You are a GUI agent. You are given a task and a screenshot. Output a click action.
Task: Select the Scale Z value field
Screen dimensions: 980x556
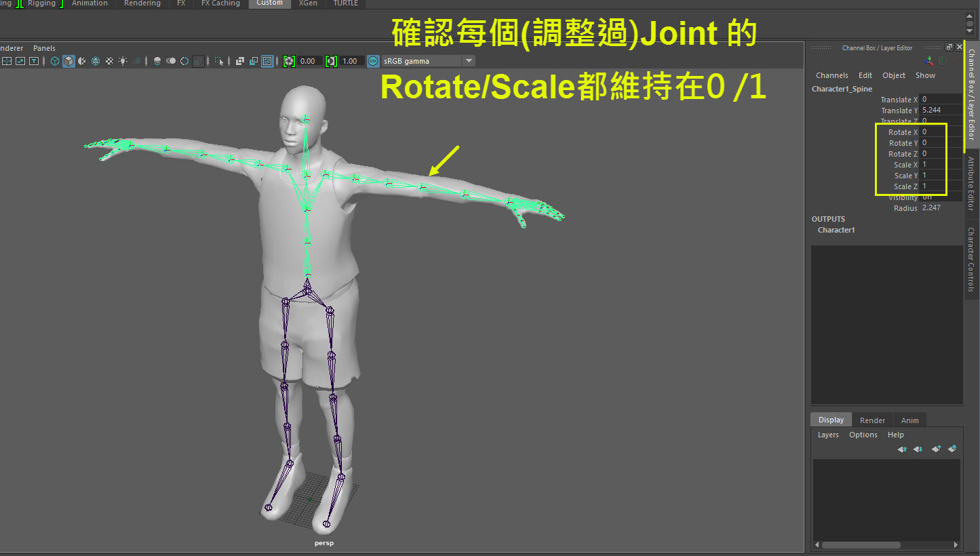(x=941, y=186)
